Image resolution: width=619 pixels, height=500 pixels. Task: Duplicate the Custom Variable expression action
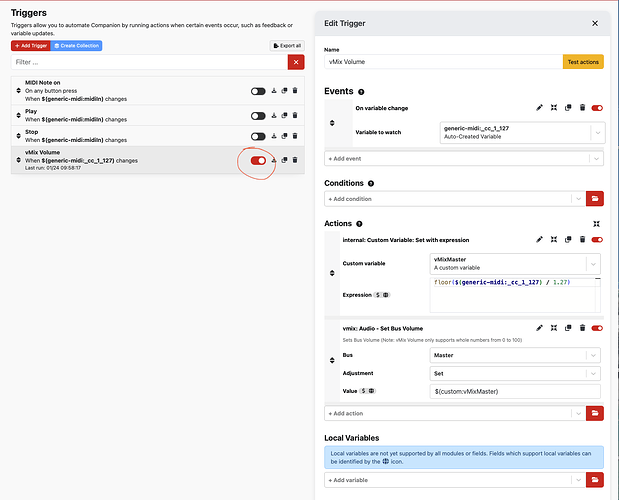click(568, 240)
